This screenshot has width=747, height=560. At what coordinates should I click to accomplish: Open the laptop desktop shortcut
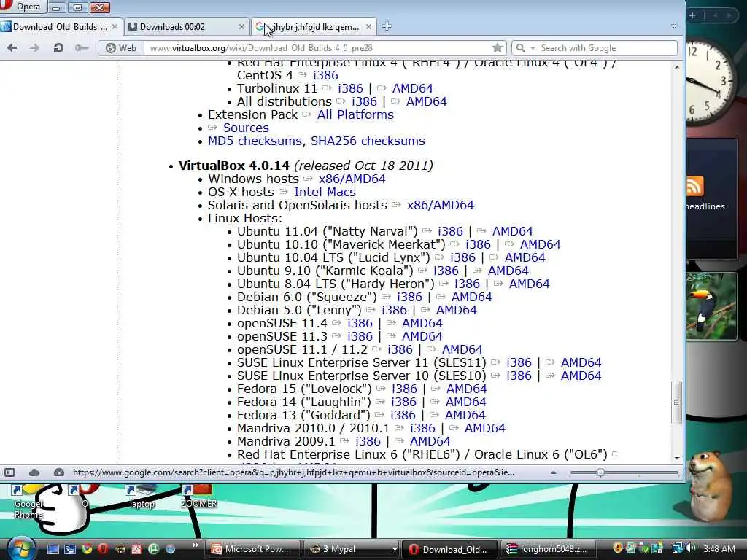(142, 497)
